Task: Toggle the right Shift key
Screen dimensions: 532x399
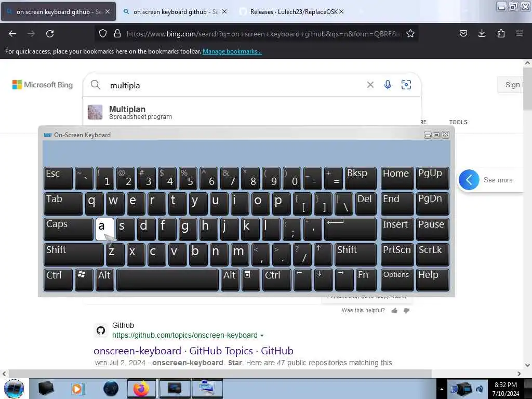Action: (355, 254)
